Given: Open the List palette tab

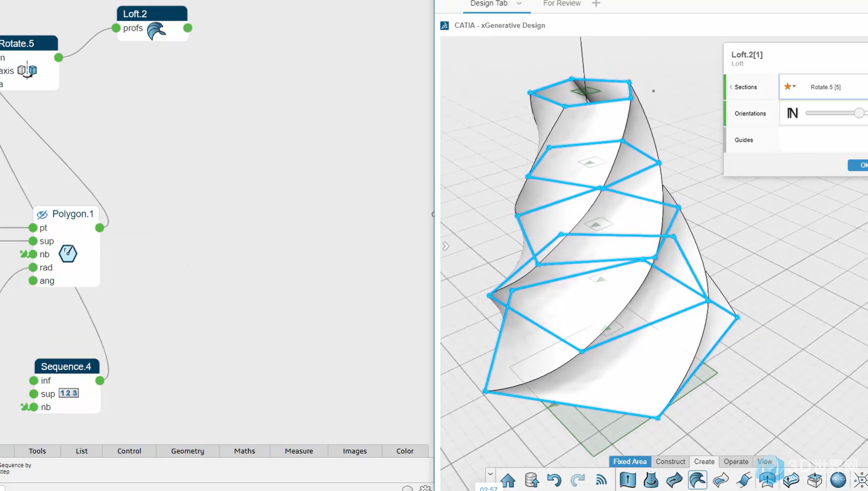Looking at the screenshot, I should (x=82, y=451).
